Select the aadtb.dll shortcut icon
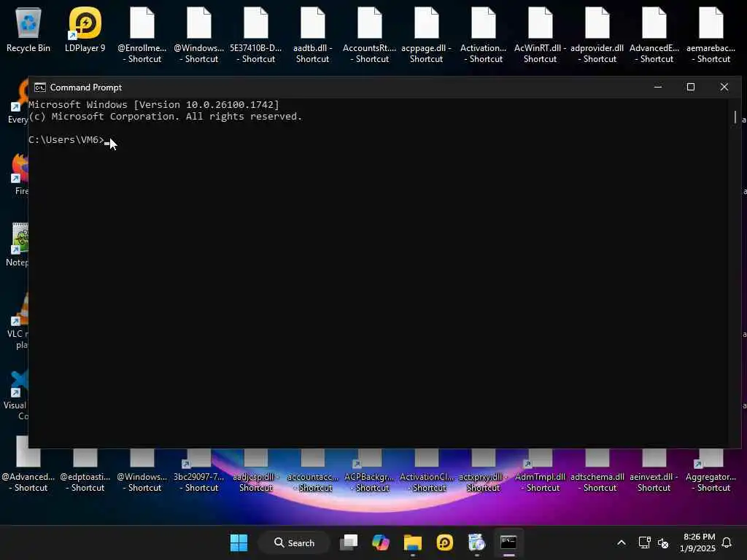 coord(312,35)
